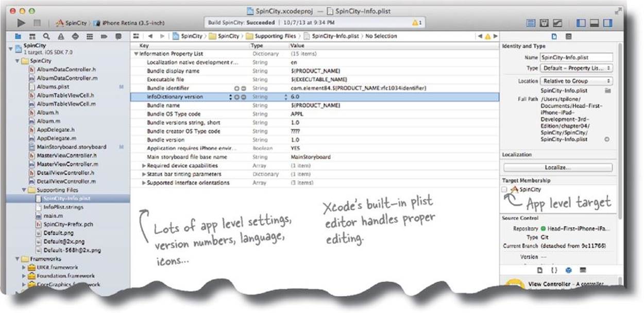Expand Supported interface orientations
The width and height of the screenshot is (644, 313).
[x=144, y=183]
